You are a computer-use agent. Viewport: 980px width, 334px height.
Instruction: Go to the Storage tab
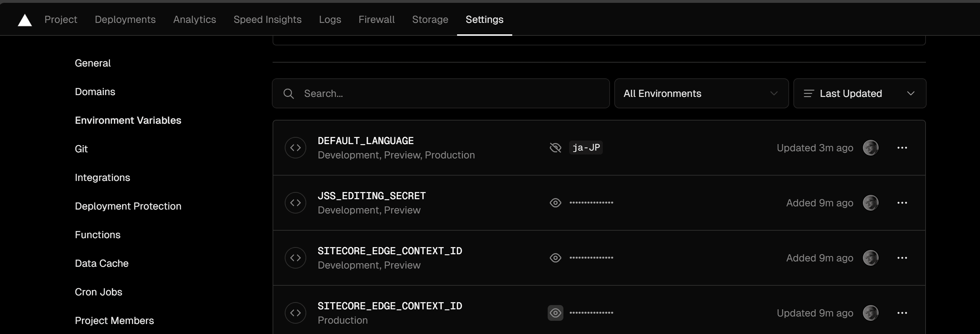point(430,19)
